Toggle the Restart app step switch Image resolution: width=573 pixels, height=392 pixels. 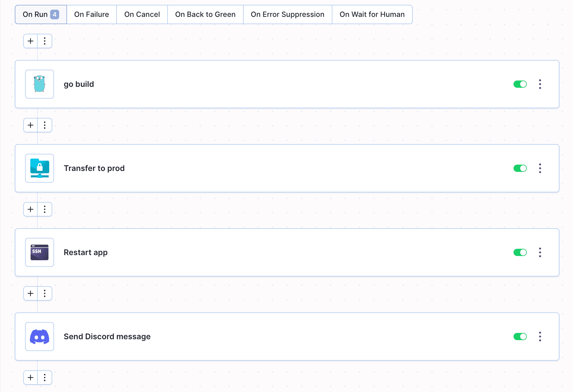[520, 252]
